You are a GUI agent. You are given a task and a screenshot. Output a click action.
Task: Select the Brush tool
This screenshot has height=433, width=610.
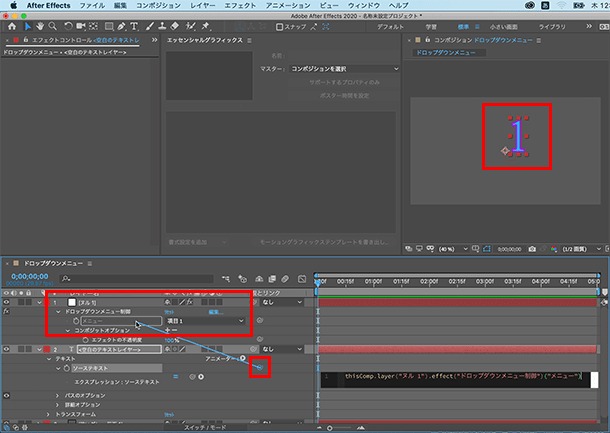coord(150,26)
